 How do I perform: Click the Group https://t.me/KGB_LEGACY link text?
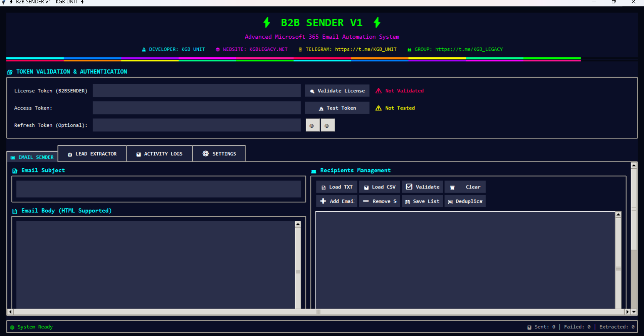coord(469,49)
